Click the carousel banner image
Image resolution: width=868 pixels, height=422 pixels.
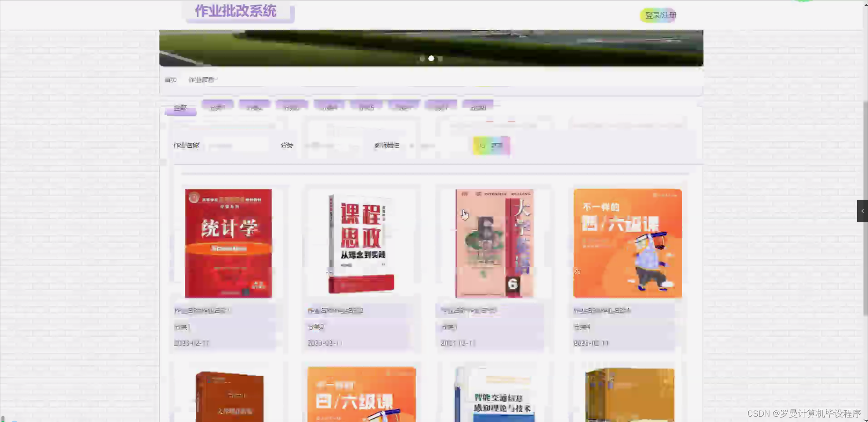click(431, 48)
